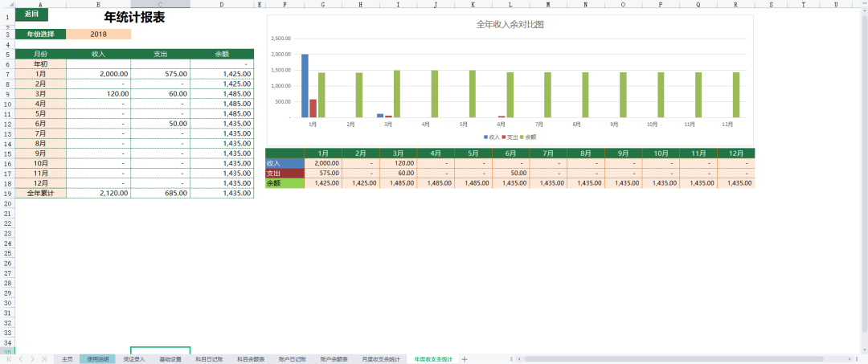Select the 685.00 yearly expense total

161,194
